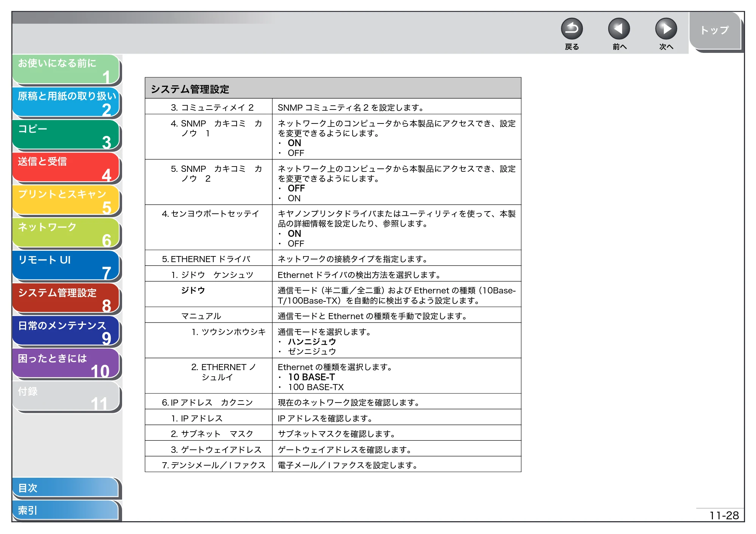This screenshot has height=534, width=756.
Task: Open chapter 5 プリントとスキャン
Action: pyautogui.click(x=66, y=200)
